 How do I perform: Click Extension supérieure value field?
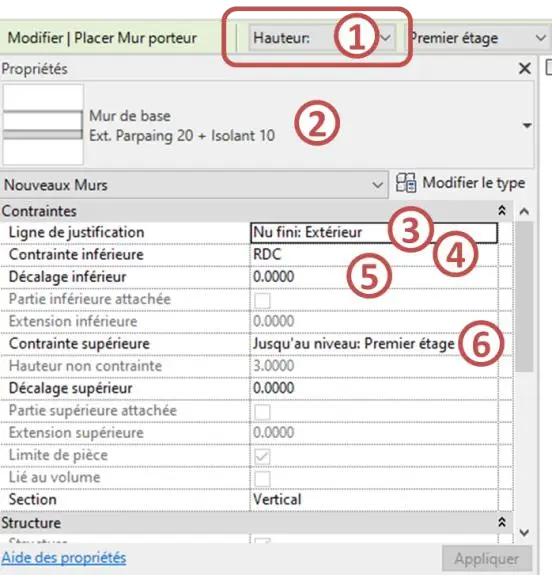[374, 433]
